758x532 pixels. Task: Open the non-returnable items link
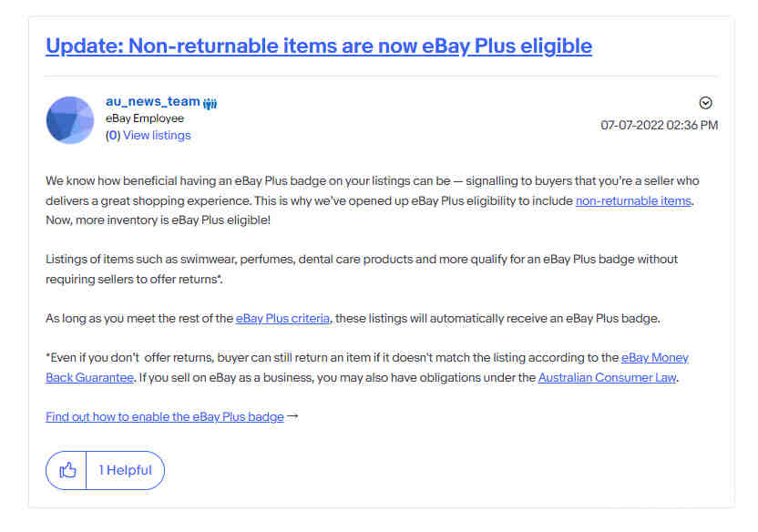633,200
